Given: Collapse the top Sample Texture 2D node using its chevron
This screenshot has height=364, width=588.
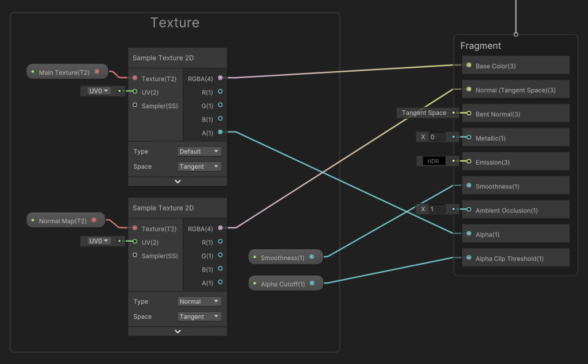Looking at the screenshot, I should 177,181.
